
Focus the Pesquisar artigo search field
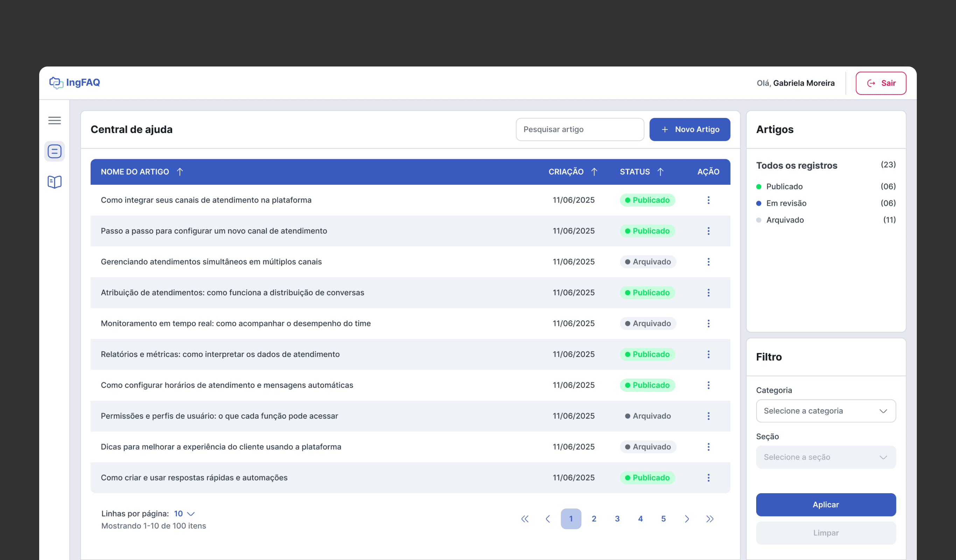pos(579,129)
